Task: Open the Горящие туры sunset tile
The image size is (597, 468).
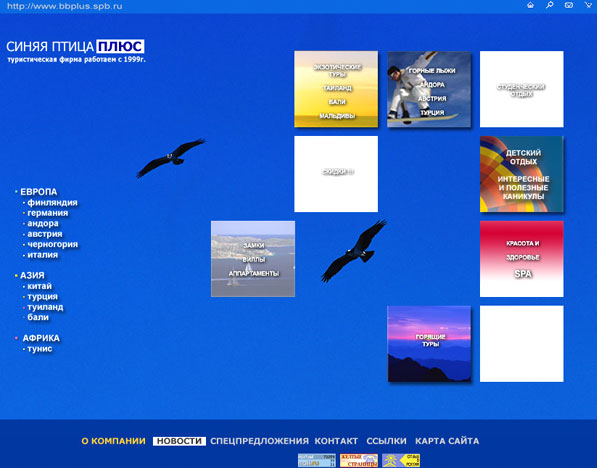Action: [x=429, y=344]
